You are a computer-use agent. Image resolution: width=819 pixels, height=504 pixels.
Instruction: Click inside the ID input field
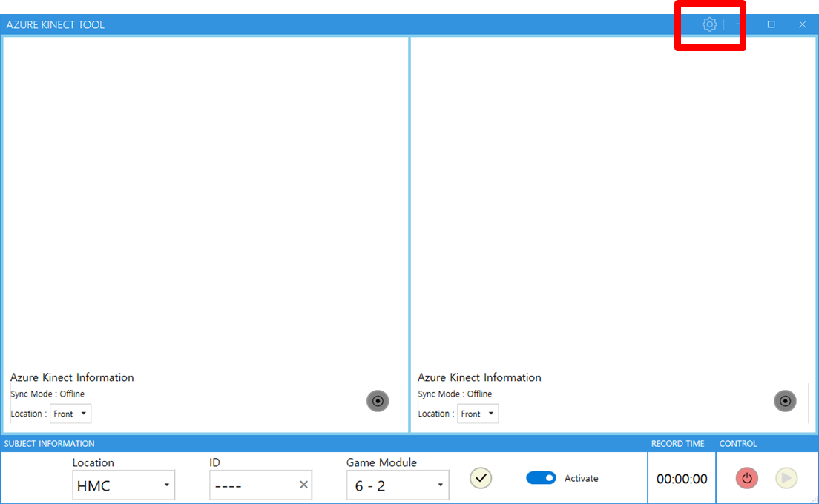click(x=252, y=485)
